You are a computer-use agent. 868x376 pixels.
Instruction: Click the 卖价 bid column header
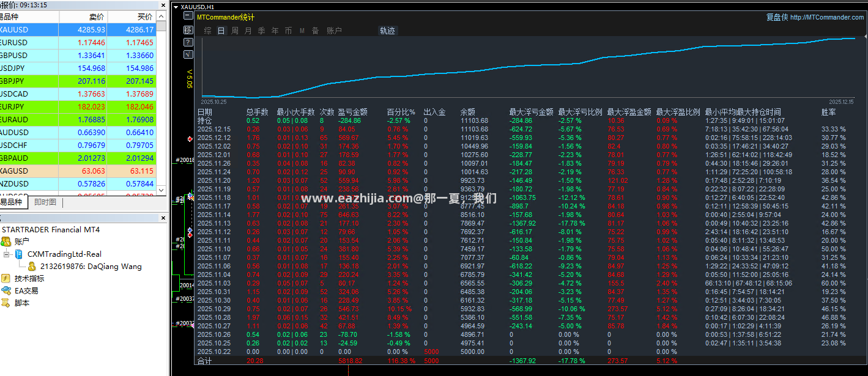(x=83, y=17)
